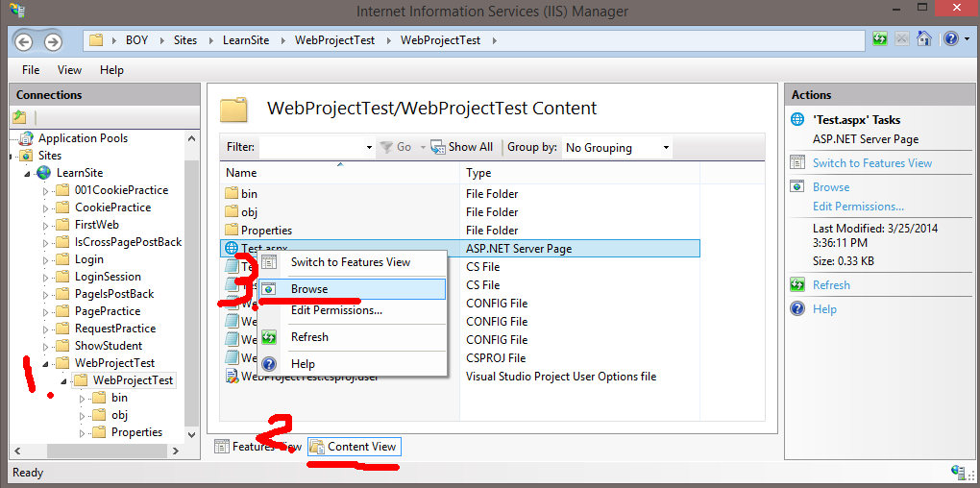Viewport: 980px width, 488px height.
Task: Open the Help menu in menu bar
Action: 111,70
